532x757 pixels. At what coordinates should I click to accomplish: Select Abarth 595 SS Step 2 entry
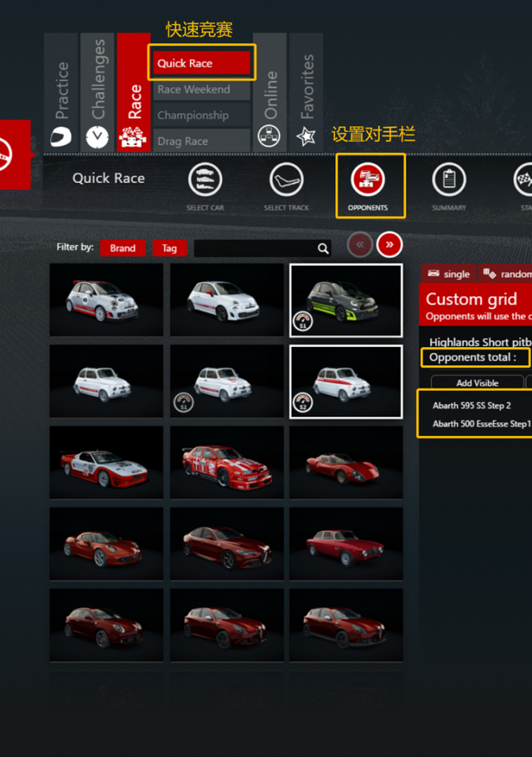click(471, 405)
